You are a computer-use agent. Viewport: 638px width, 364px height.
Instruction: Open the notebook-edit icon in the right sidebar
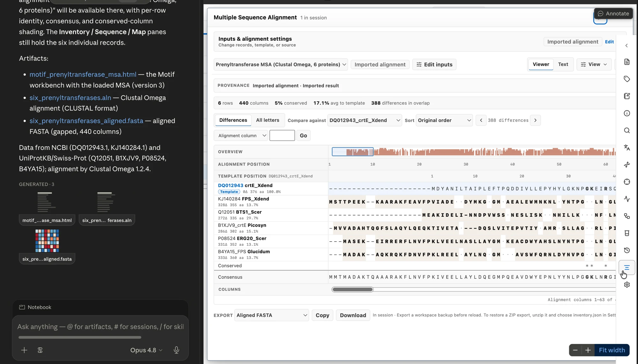tap(627, 96)
